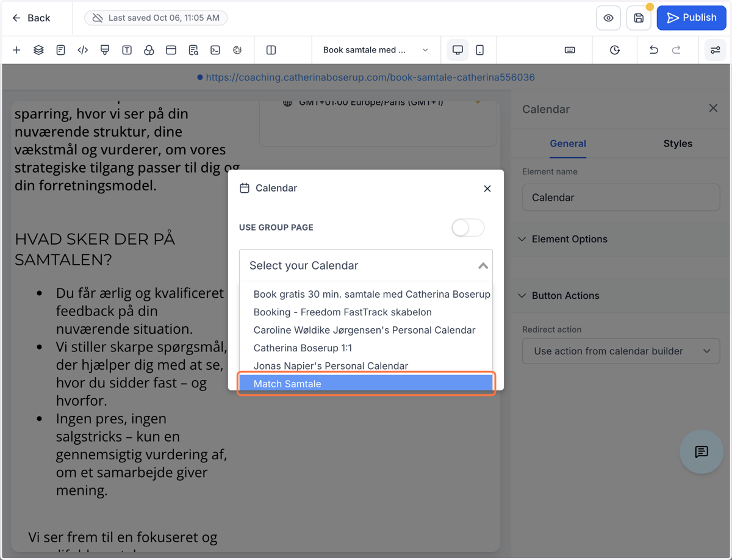Open the Redirect action dropdown
This screenshot has height=560, width=732.
tap(621, 351)
